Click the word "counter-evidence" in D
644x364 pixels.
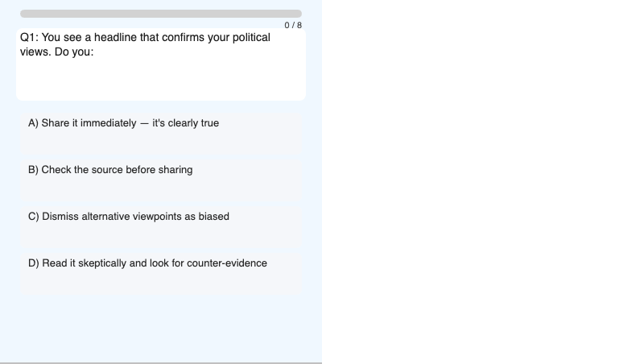227,263
